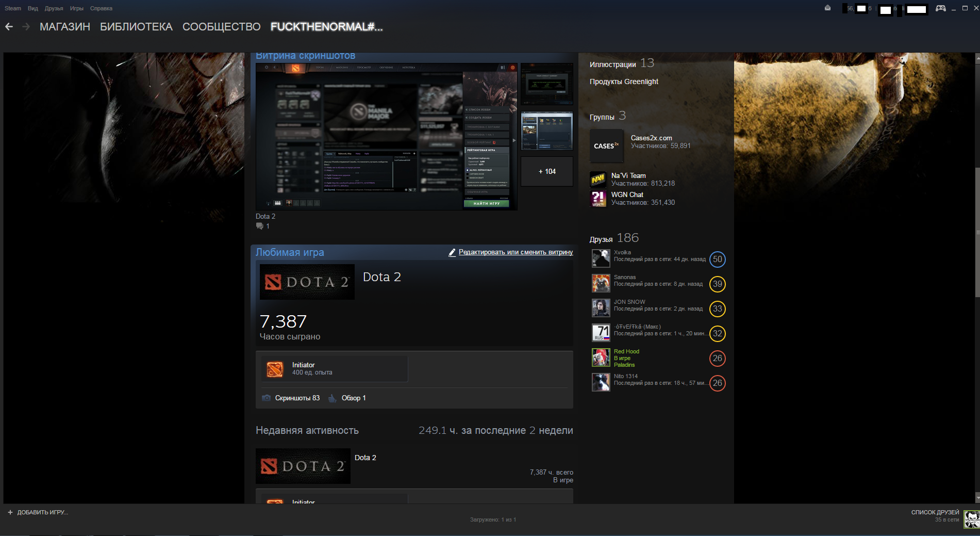
Task: Switch to the БИБЛИОТЕКА tab
Action: (136, 27)
